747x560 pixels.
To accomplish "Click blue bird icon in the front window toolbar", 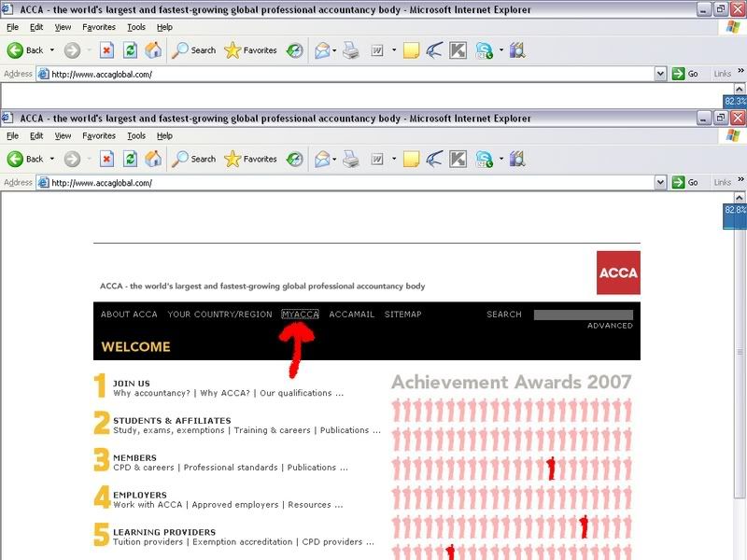I will pyautogui.click(x=434, y=159).
